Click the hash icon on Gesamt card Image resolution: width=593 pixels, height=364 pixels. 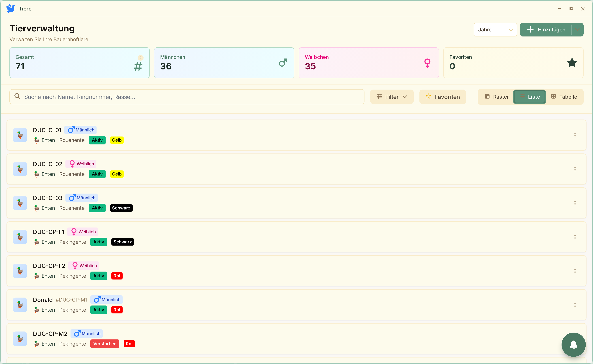point(138,66)
